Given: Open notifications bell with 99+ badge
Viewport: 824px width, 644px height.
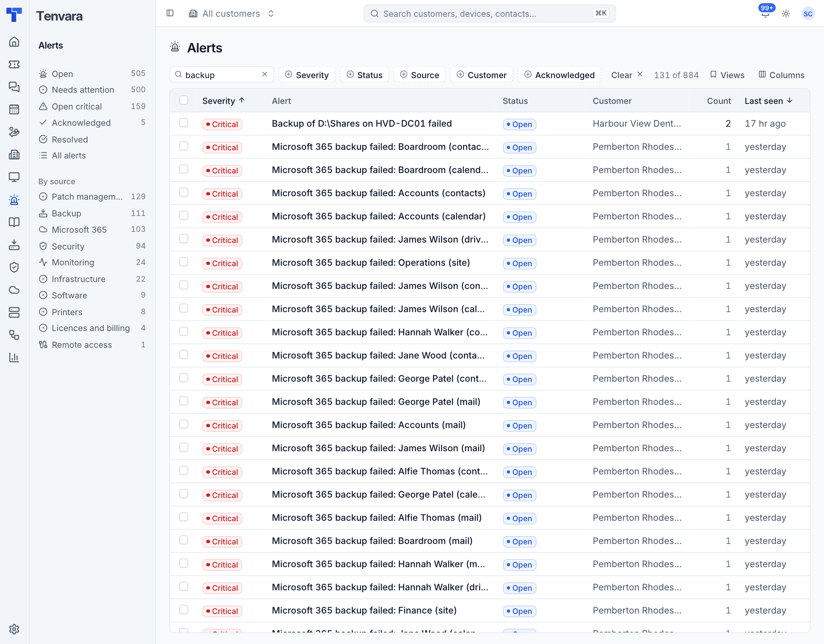Looking at the screenshot, I should pos(765,13).
